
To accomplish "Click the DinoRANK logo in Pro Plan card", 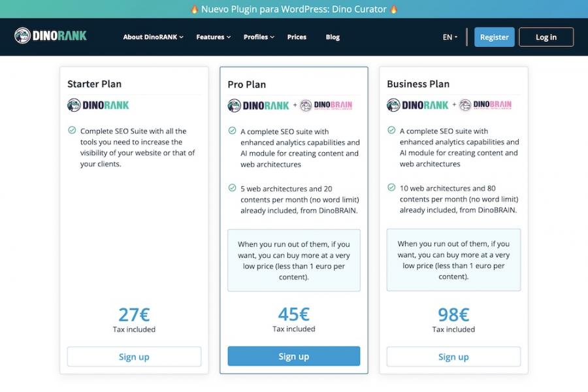I will pyautogui.click(x=258, y=106).
